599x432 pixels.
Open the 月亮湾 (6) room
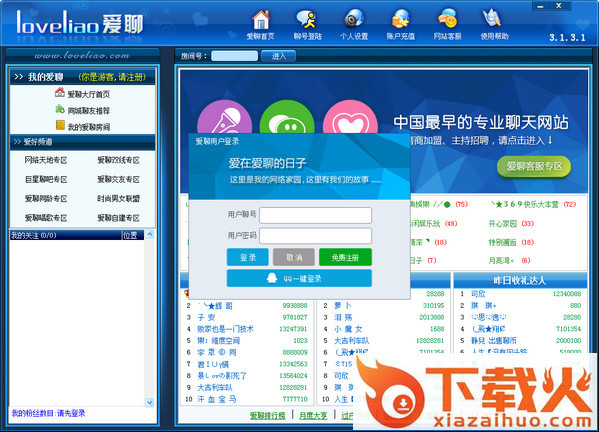point(509,260)
